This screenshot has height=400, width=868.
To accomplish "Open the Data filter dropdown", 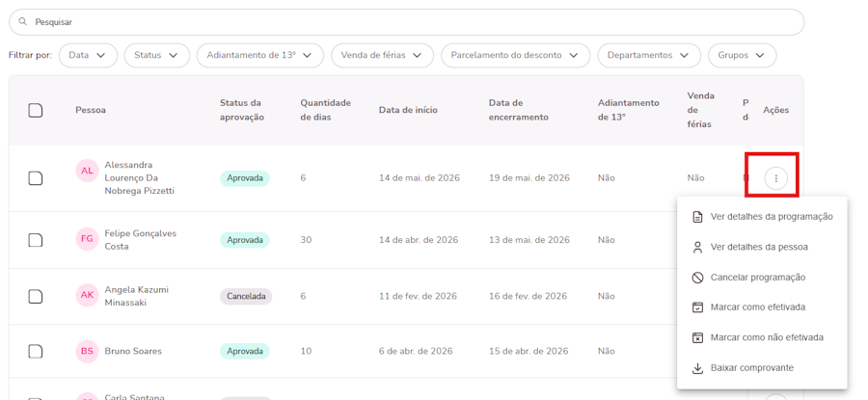I will (88, 55).
